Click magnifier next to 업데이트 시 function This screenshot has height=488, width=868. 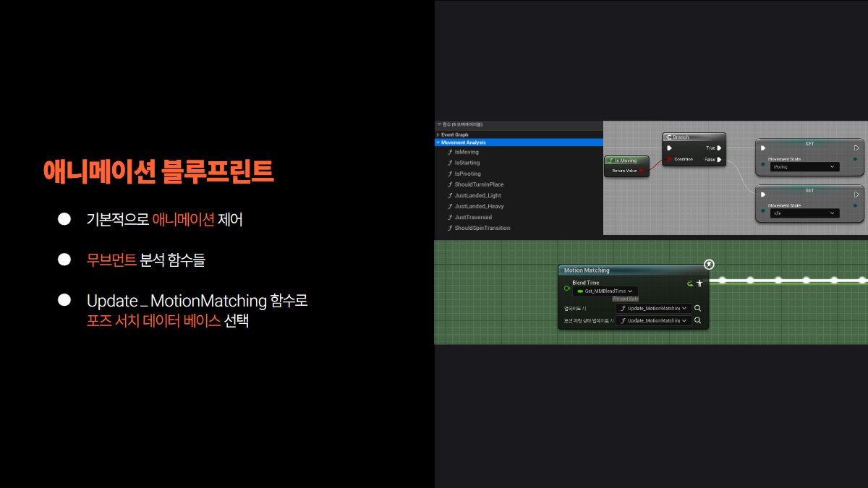(698, 308)
